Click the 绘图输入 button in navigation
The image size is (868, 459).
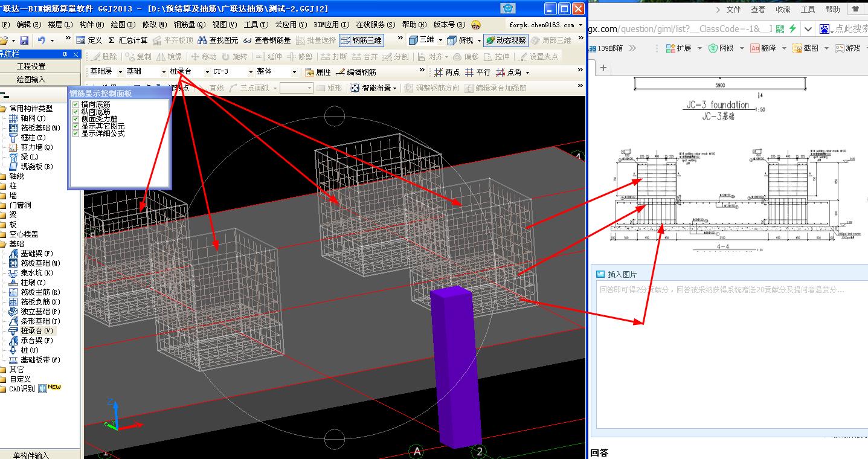(31, 79)
